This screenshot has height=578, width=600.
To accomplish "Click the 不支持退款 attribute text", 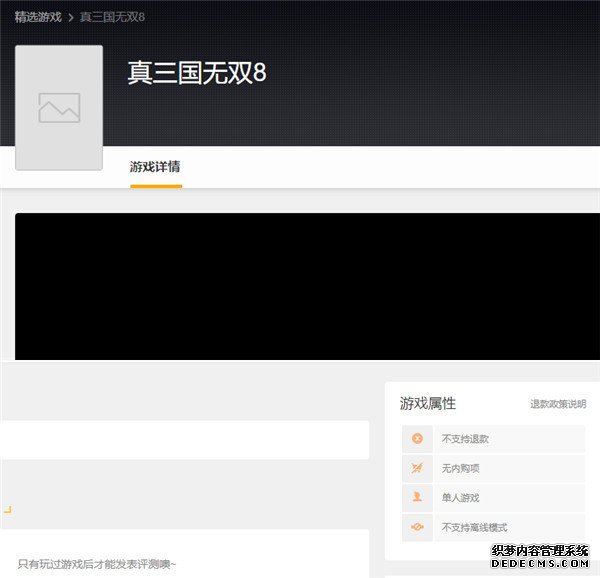I will pos(465,439).
